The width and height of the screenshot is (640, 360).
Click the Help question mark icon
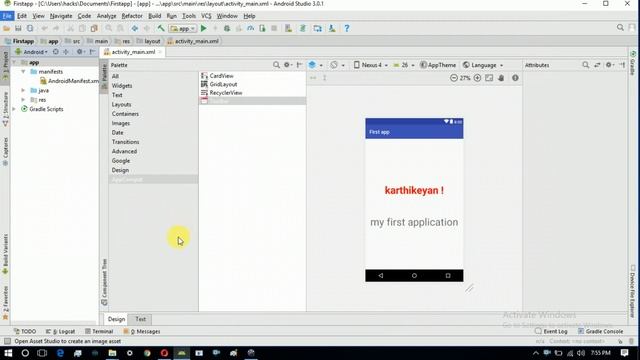tap(347, 28)
